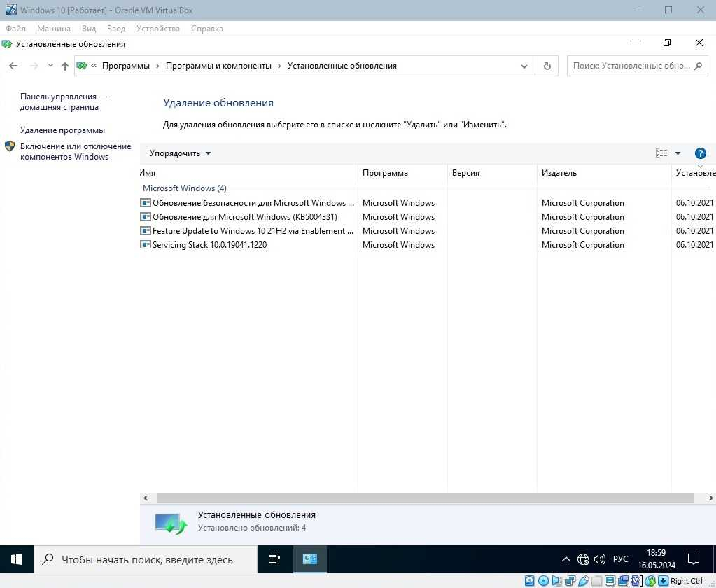Expand the address bar history dropdown
This screenshot has width=716, height=588.
[x=524, y=66]
